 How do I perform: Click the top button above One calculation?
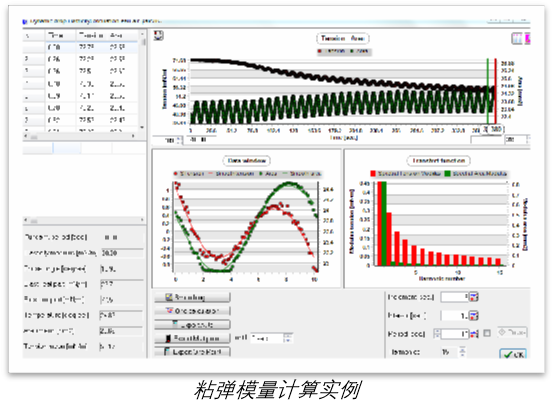192,297
